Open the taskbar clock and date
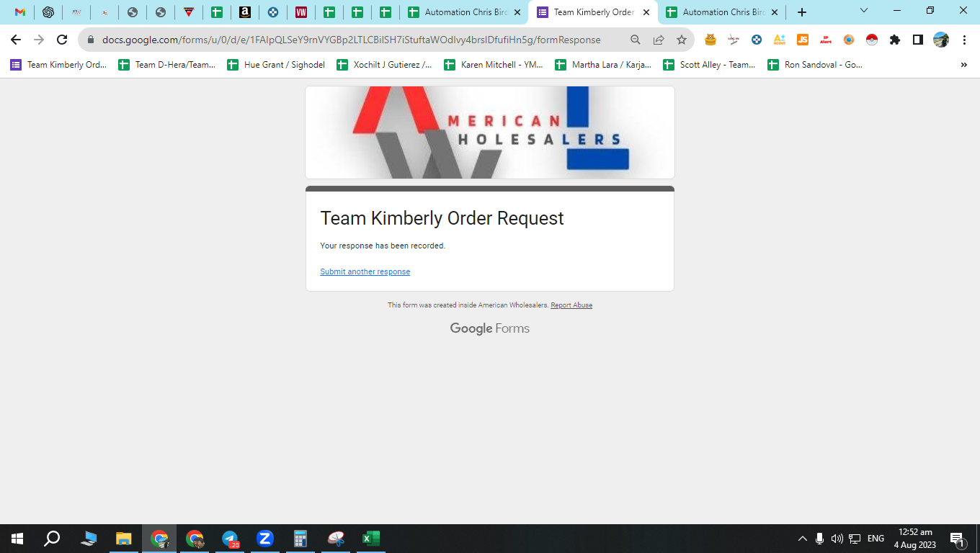The image size is (980, 553). 915,539
